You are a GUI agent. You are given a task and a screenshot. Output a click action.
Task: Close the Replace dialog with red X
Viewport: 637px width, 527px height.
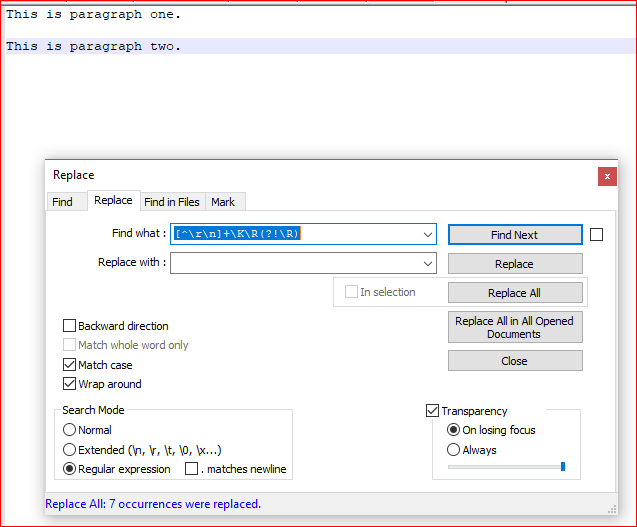pyautogui.click(x=607, y=176)
